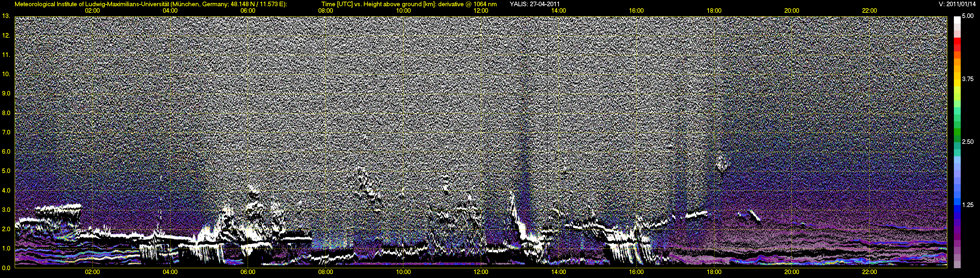Click the 22:00 top axis time label
Viewport: 980px width, 278px height.
pos(870,11)
